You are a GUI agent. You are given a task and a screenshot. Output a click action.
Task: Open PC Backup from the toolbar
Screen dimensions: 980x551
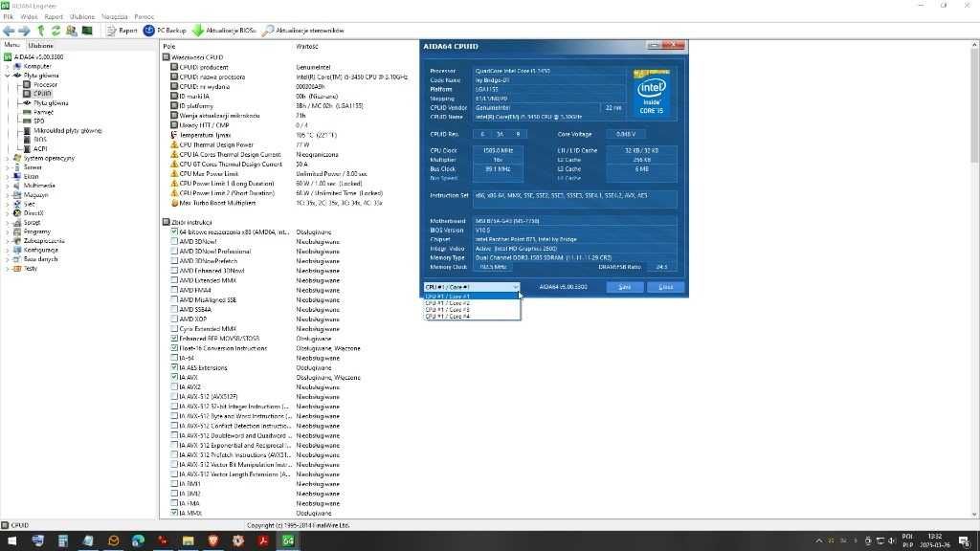165,31
